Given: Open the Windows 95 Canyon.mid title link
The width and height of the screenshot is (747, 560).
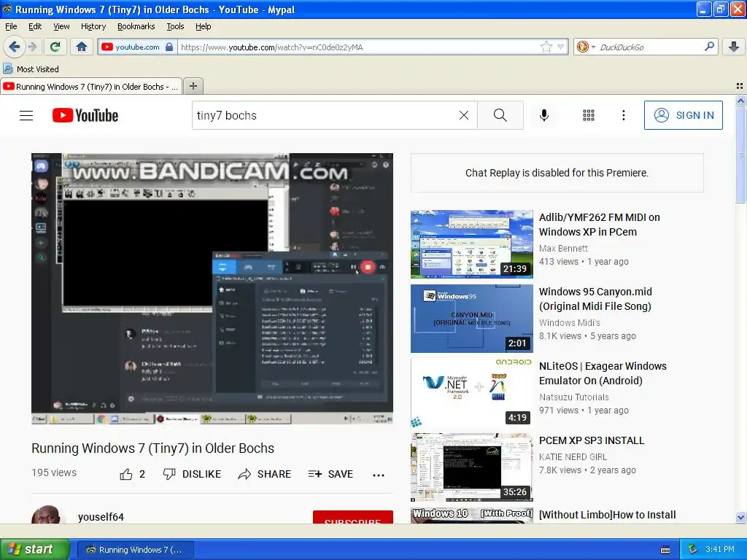Looking at the screenshot, I should coord(595,299).
